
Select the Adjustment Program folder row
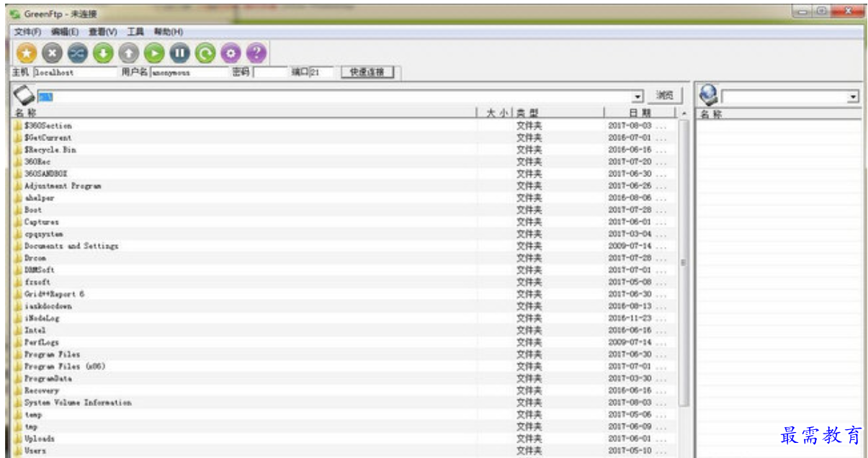point(344,186)
